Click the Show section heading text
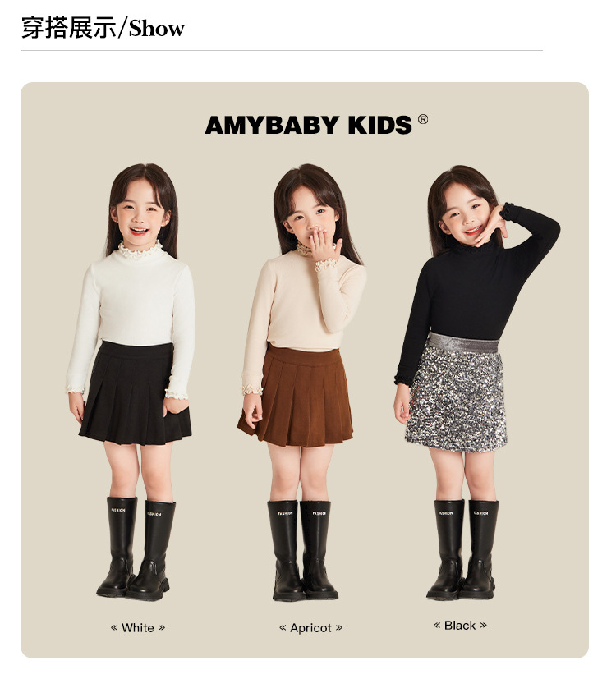The image size is (616, 679). coord(157,29)
